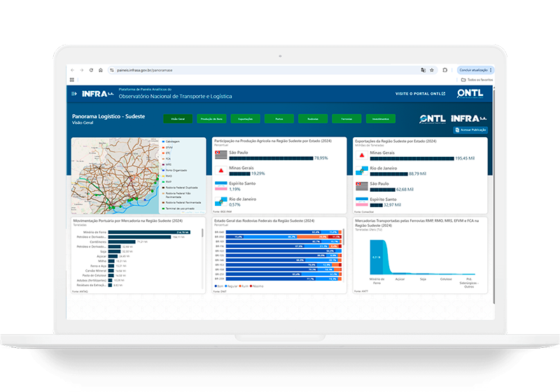Open the Exportações tab
Screen dimensions: 560x392
point(245,119)
